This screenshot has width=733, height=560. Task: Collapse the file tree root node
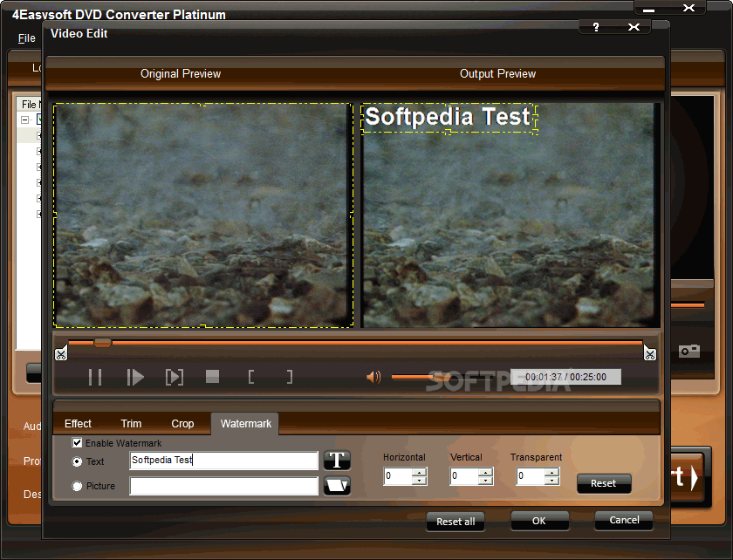tap(24, 120)
